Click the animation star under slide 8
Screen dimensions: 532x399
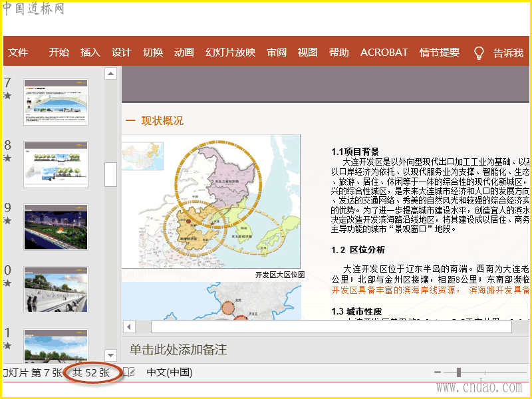[x=7, y=158]
